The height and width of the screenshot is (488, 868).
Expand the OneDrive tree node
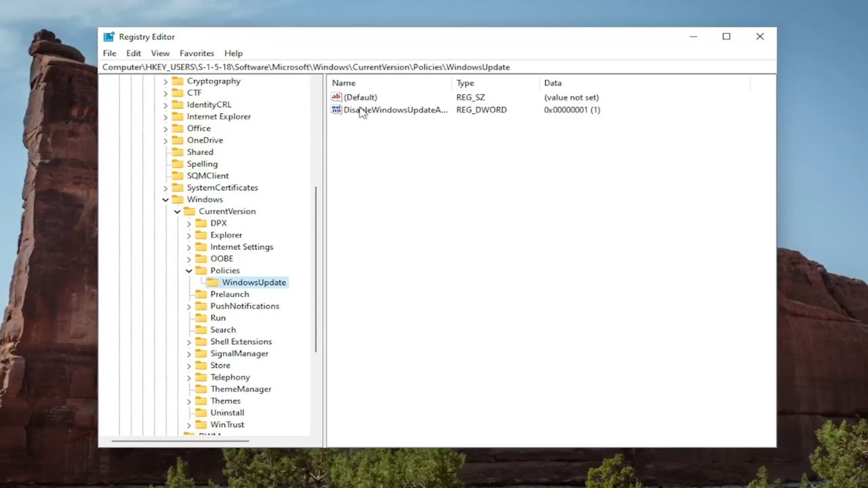165,140
